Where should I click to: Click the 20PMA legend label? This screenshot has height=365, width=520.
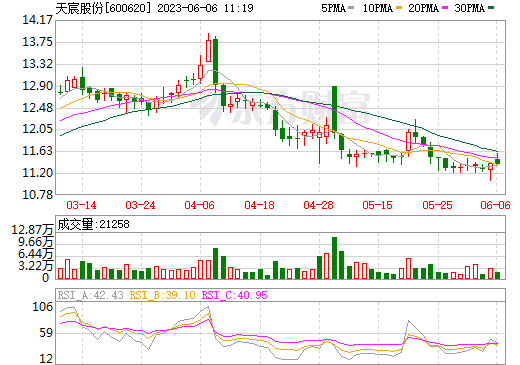pyautogui.click(x=424, y=8)
